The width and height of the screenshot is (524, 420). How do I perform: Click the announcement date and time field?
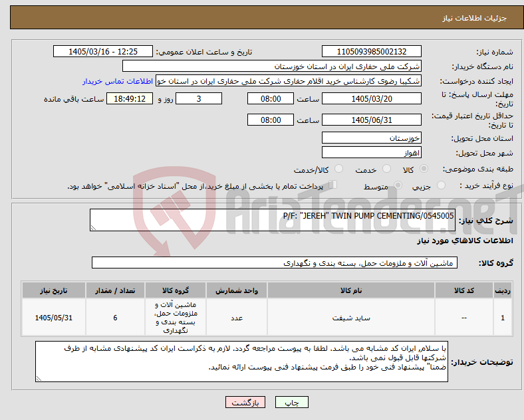click(x=103, y=51)
